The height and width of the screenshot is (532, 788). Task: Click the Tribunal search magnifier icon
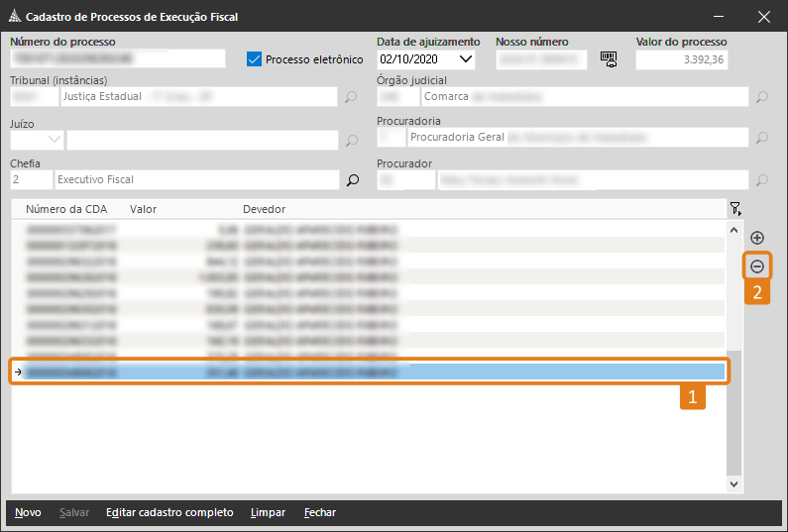pyautogui.click(x=351, y=97)
